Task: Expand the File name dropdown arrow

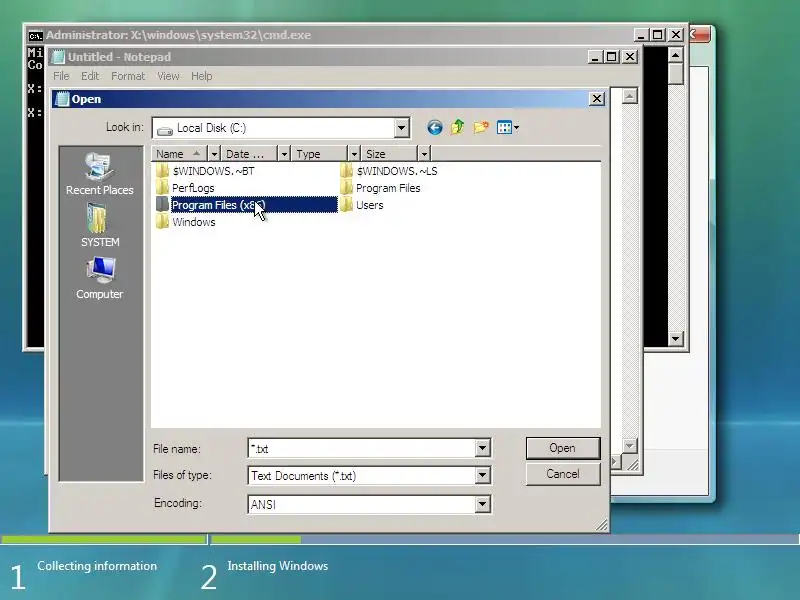Action: coord(482,448)
